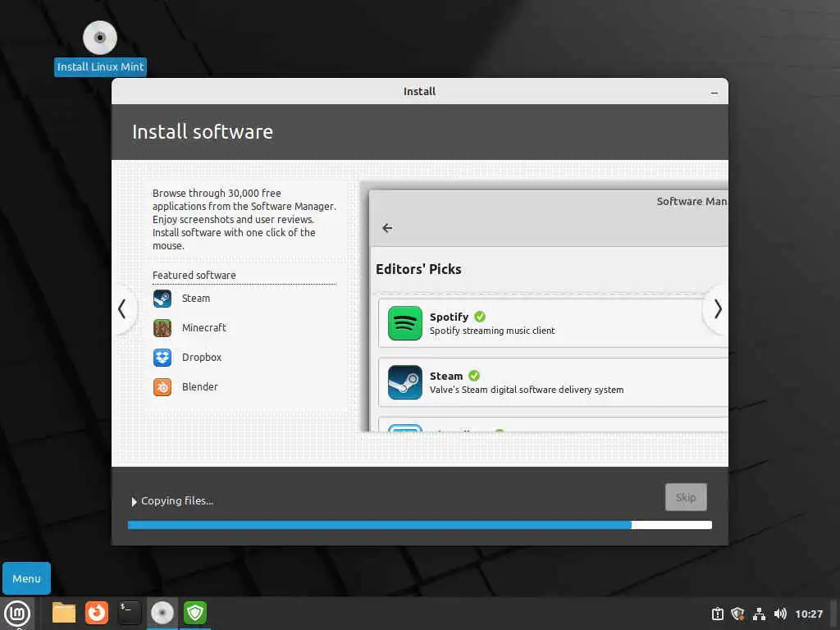Click the 'Browse through 30,000 free applications' paragraph
840x630 pixels.
coord(244,219)
